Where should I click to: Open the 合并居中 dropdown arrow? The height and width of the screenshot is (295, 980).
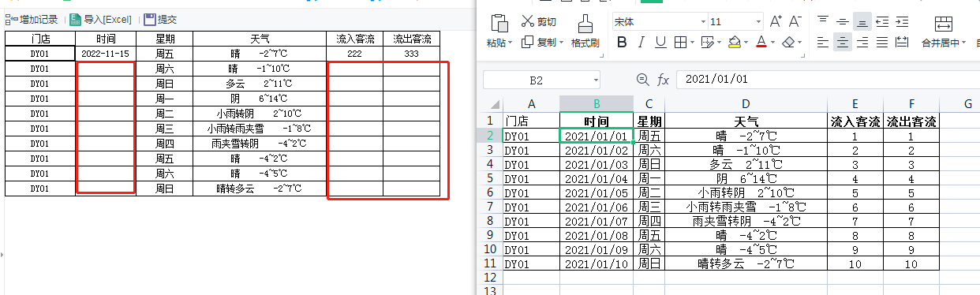[x=963, y=43]
